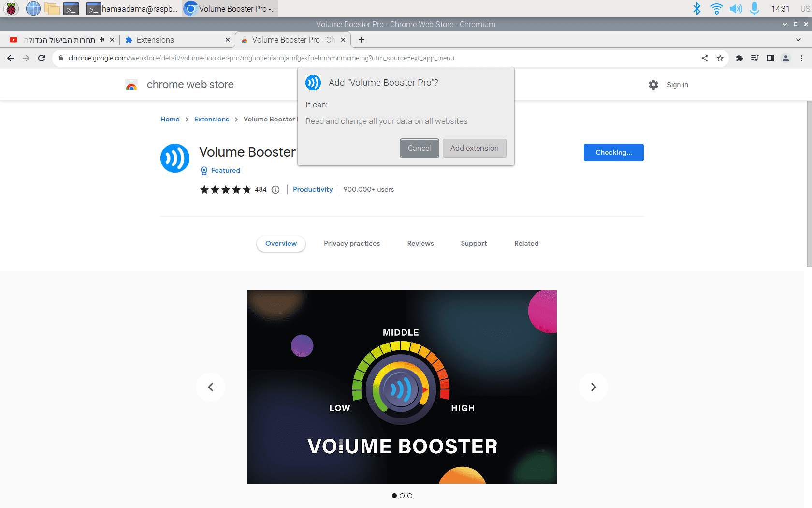Launch the Terminal icon in taskbar

tap(71, 9)
